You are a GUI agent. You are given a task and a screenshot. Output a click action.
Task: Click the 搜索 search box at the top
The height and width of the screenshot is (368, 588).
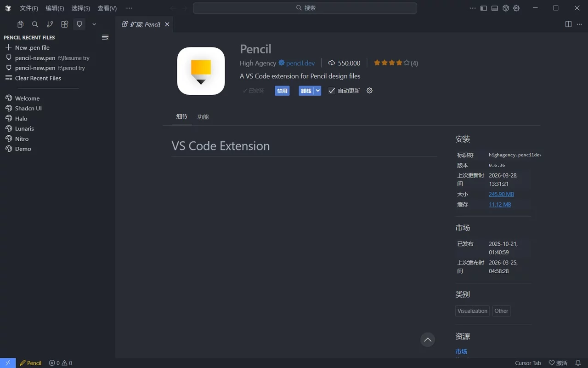click(x=305, y=8)
